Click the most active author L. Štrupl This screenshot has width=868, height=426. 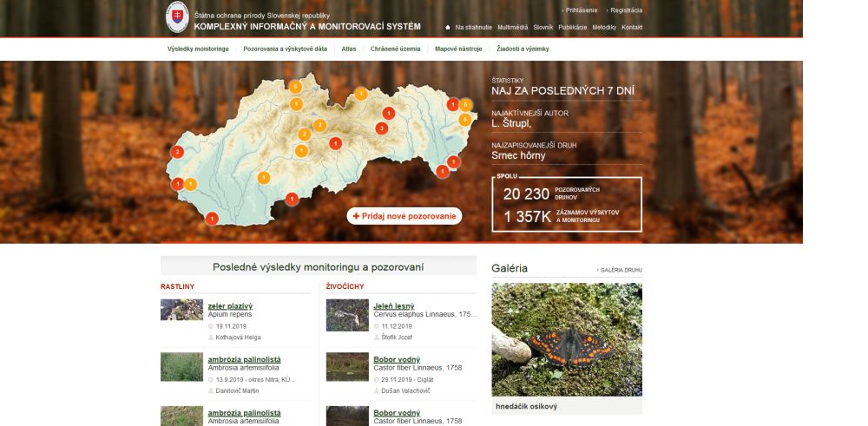click(512, 123)
